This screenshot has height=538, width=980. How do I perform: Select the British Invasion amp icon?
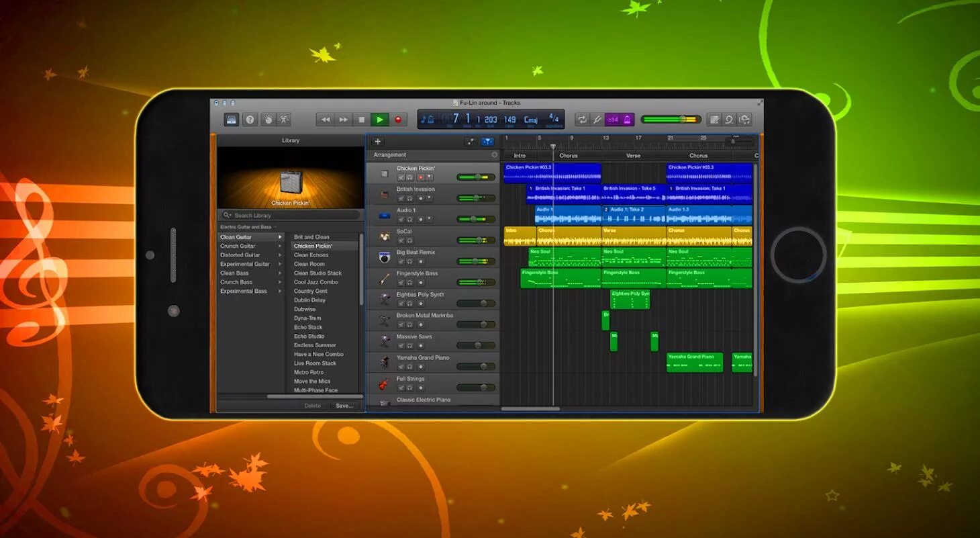click(x=385, y=195)
